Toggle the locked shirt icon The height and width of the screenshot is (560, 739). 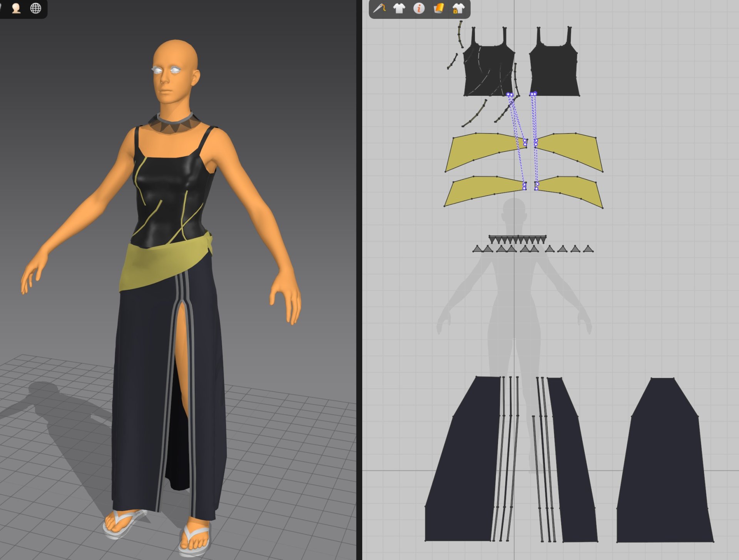(458, 8)
